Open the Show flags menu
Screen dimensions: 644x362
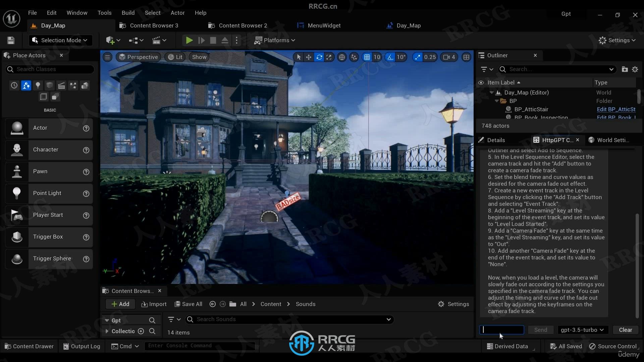coord(199,57)
